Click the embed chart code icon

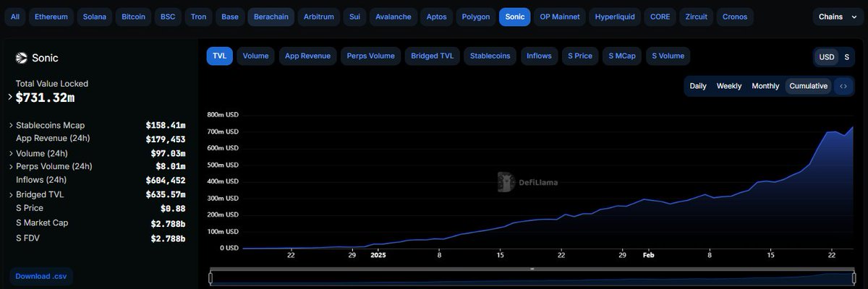click(x=843, y=86)
